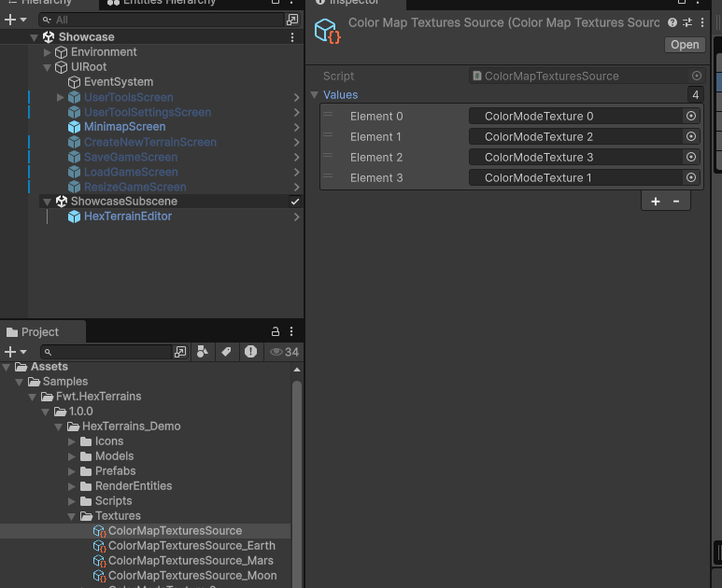
Task: Toggle hidden packages visibility count
Action: point(284,352)
